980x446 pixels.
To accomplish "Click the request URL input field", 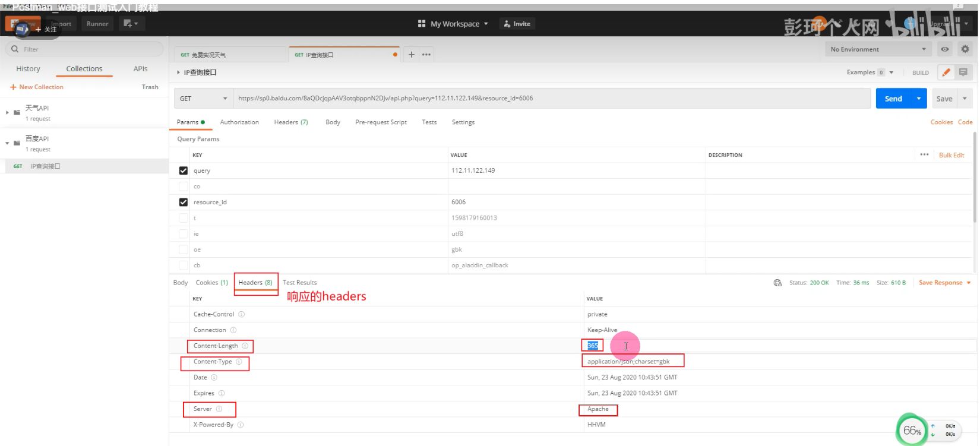I will (551, 99).
